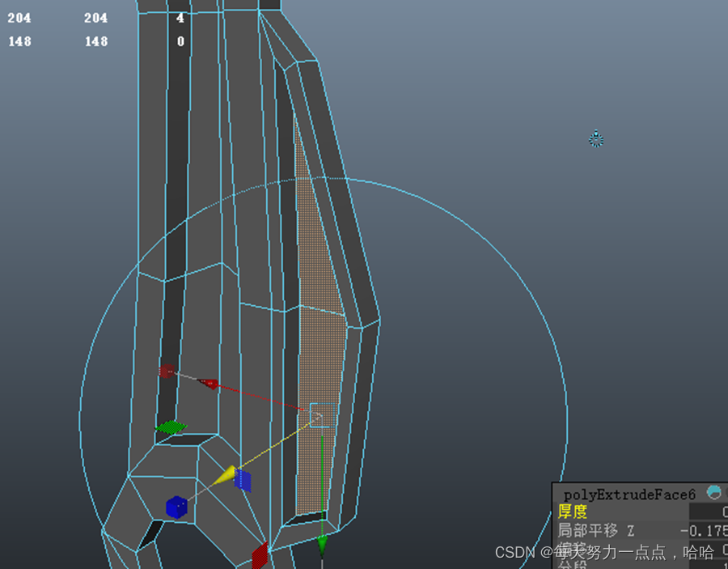This screenshot has width=728, height=569.
Task: Click the world/local manipulator switch handle
Action: pyautogui.click(x=596, y=139)
